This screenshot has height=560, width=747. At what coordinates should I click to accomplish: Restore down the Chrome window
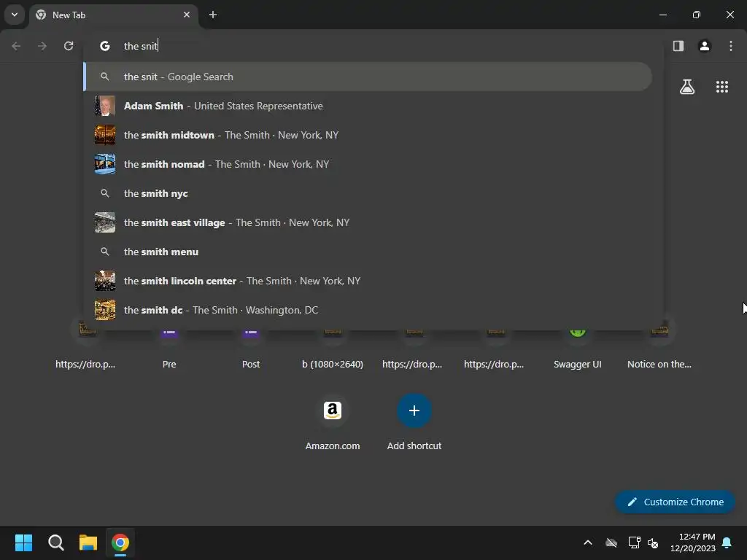tap(697, 15)
